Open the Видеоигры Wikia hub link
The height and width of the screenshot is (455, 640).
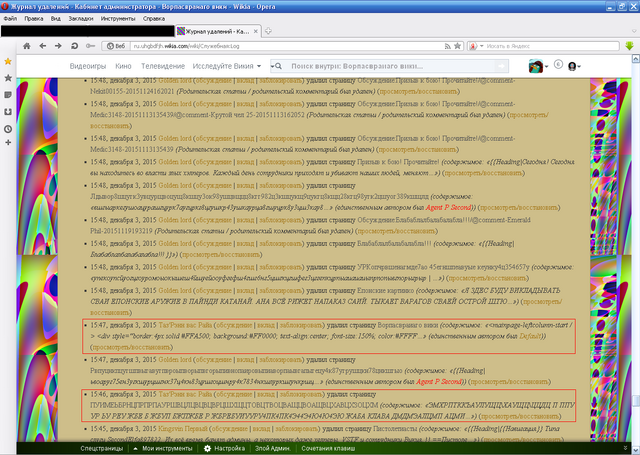[x=88, y=66]
